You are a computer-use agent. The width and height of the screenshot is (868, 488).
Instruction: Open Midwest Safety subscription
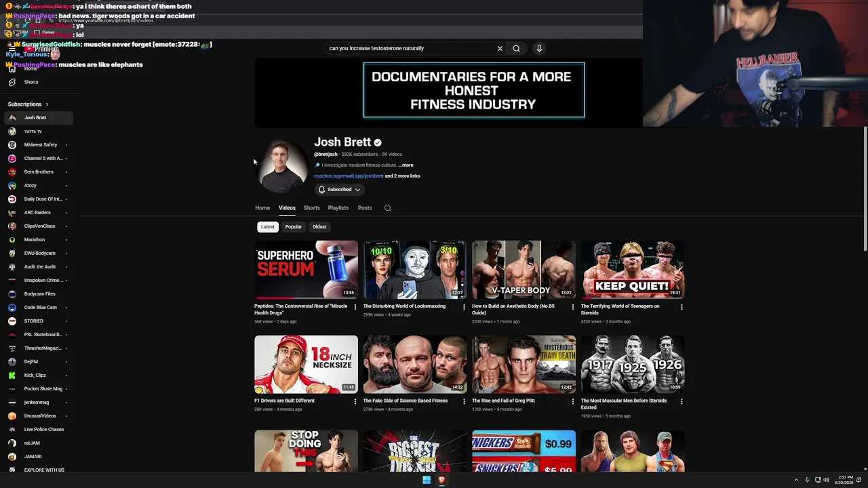[38, 145]
